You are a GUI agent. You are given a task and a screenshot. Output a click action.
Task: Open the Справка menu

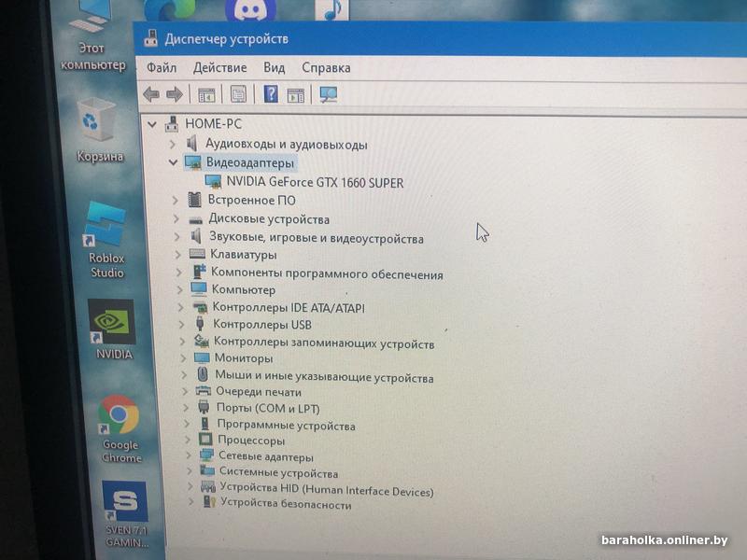[x=326, y=67]
